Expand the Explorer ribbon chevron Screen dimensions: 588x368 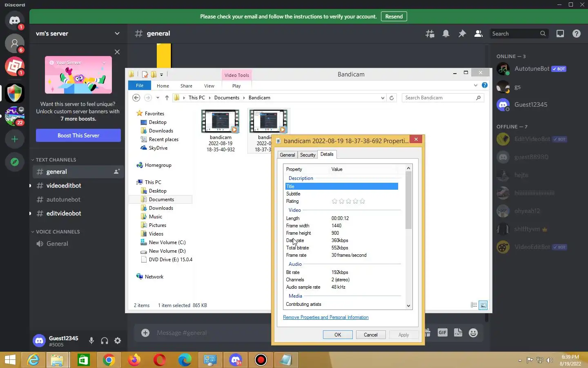tap(476, 85)
